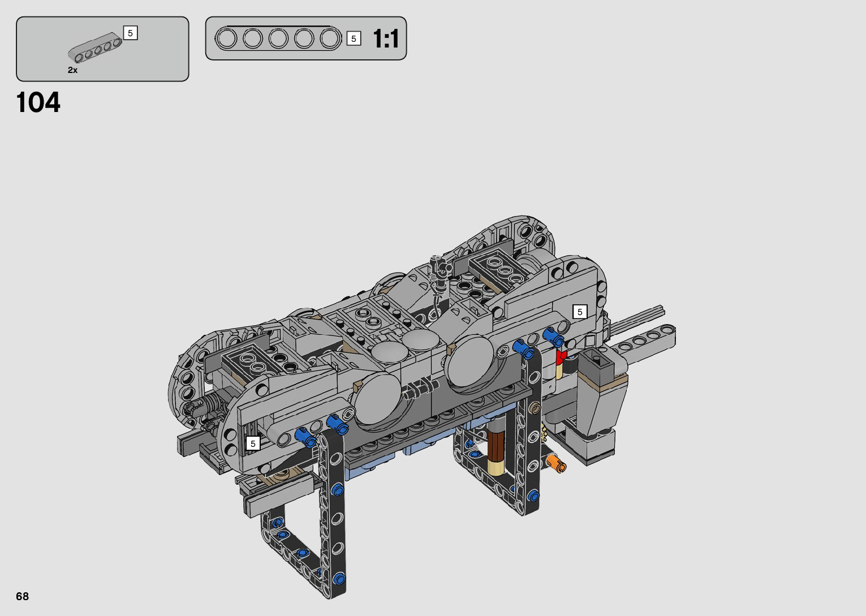Click the 5 label beside the 1:1 beam
Image resolution: width=866 pixels, height=616 pixels.
(x=354, y=38)
